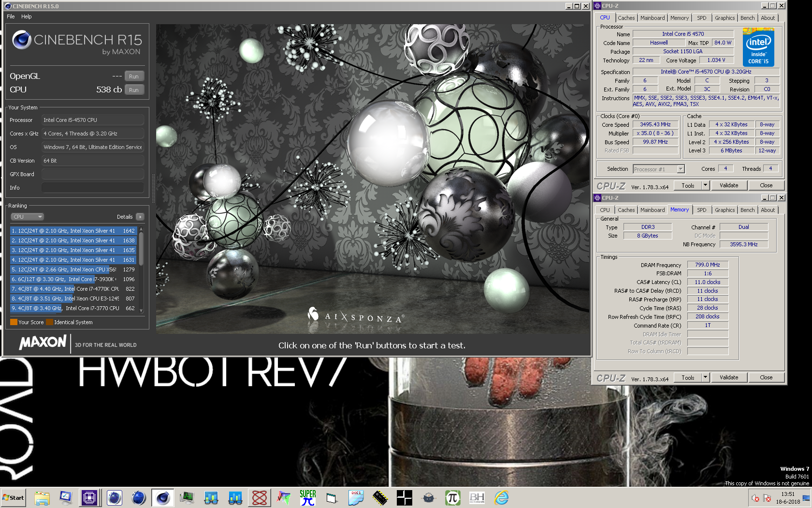The image size is (812, 508).
Task: Click the DRAM Frequency value 799.0 MHz
Action: point(708,265)
